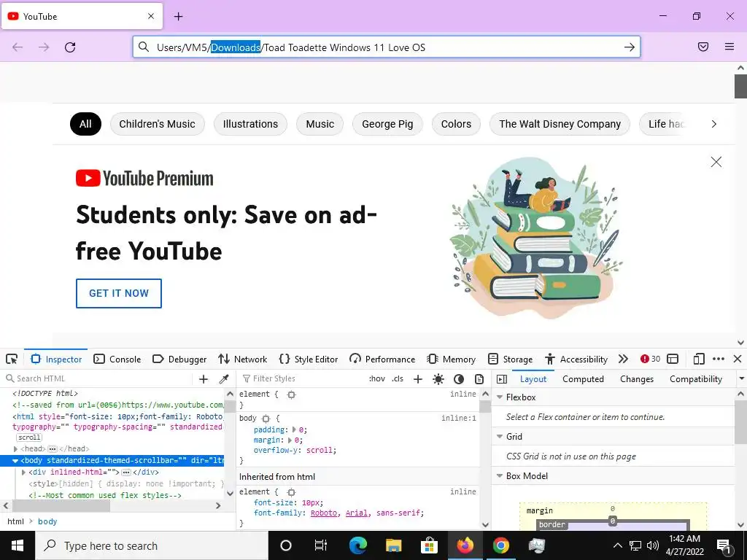Select the George Pig filter chip
747x560 pixels.
pyautogui.click(x=387, y=124)
